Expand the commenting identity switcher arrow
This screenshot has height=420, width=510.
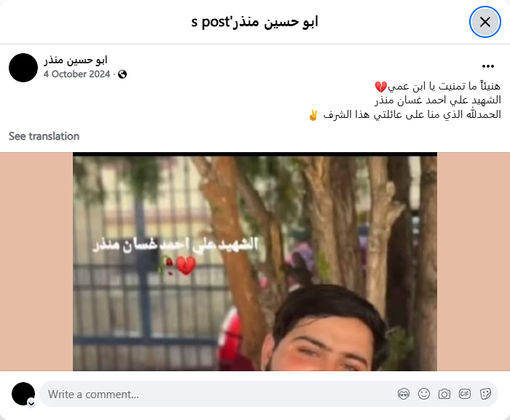tap(31, 404)
